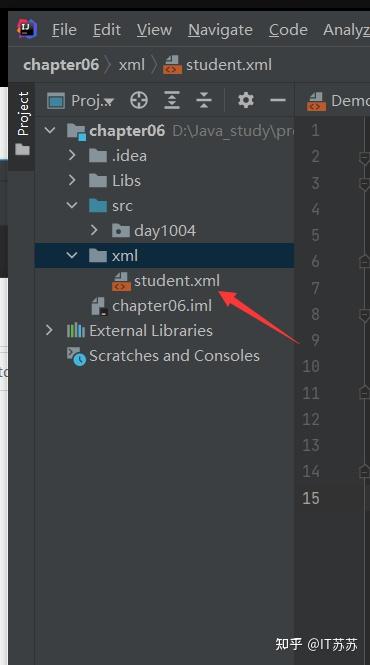
Task: Expand the .idea folder
Action: 72,155
